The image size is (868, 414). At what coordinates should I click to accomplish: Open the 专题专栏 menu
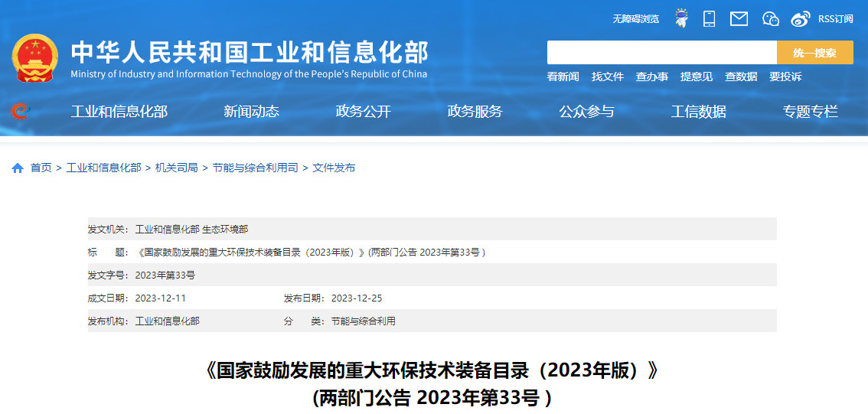click(x=810, y=112)
